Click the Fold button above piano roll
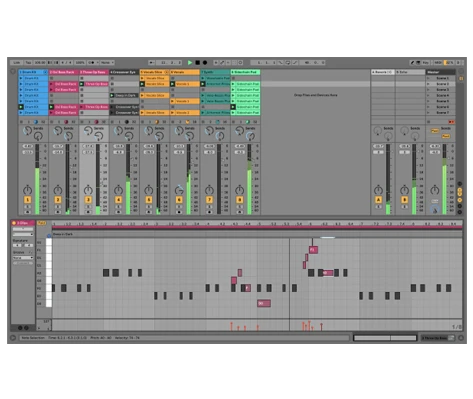This screenshot has width=473, height=399. (42, 223)
